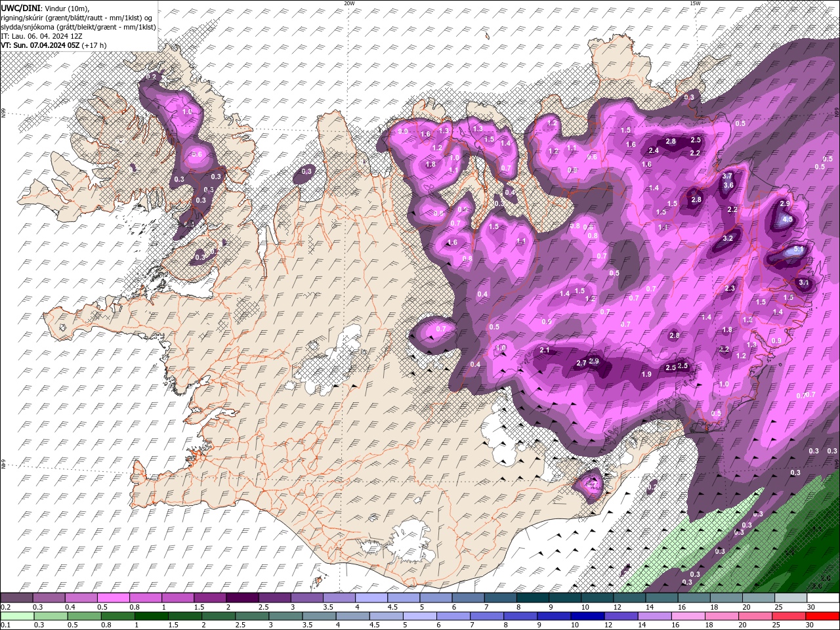840x630 pixels.
Task: Select bright pink swatch between 0.5 and 0.8
Action: [x=113, y=597]
